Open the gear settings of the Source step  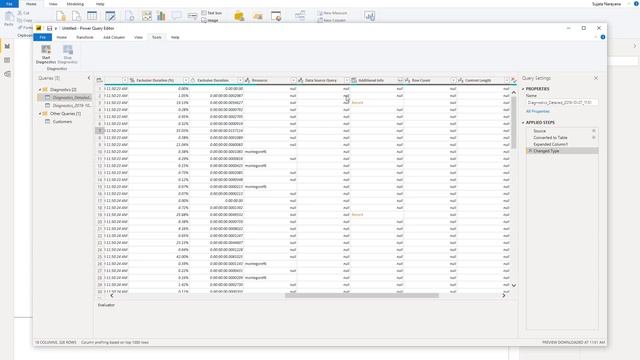pos(594,131)
